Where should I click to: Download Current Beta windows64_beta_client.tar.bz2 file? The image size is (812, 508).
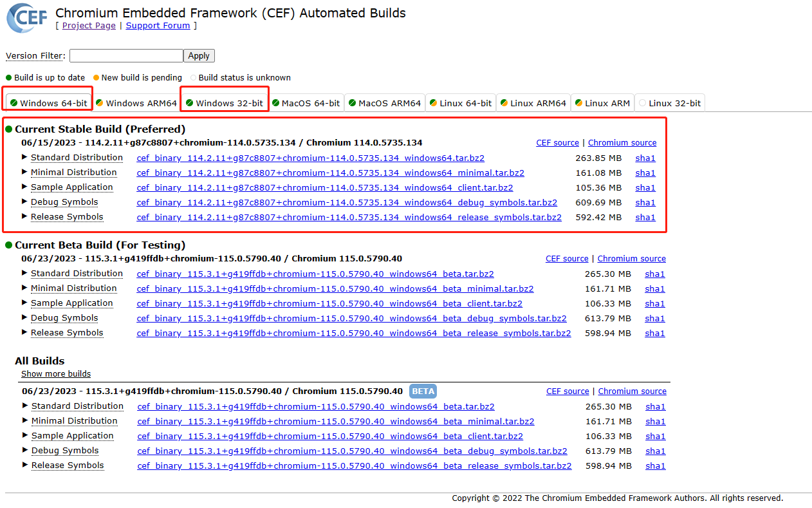tap(329, 304)
